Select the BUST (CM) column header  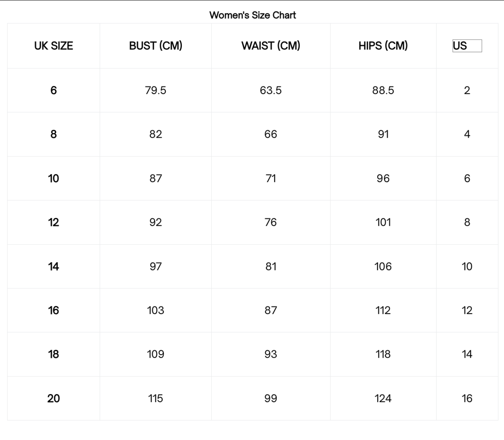[155, 46]
